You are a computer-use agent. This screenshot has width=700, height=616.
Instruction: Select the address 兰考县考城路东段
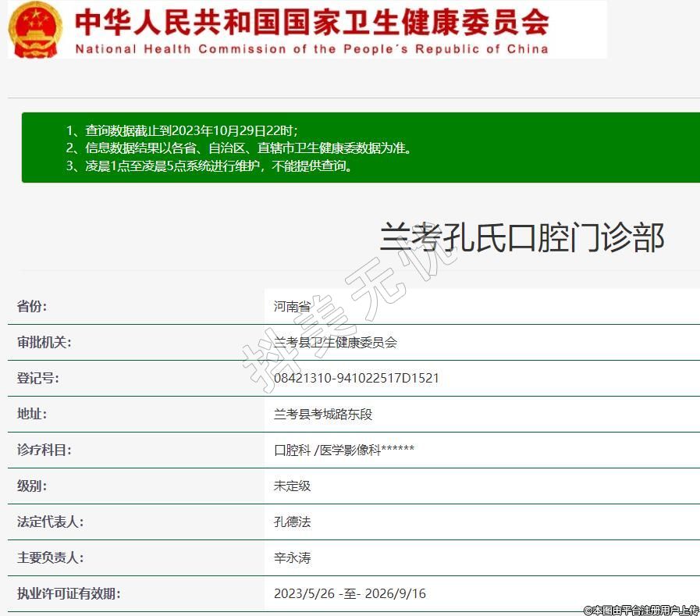click(323, 414)
